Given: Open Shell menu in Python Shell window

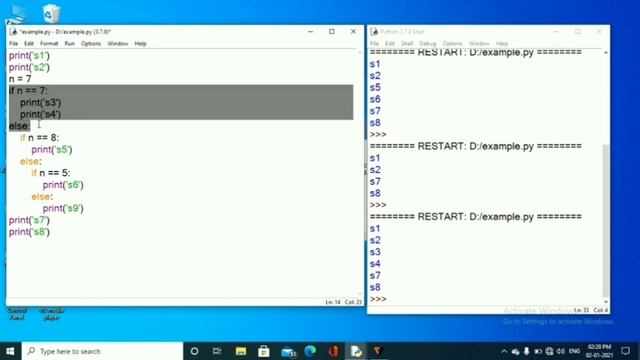Looking at the screenshot, I should (407, 43).
